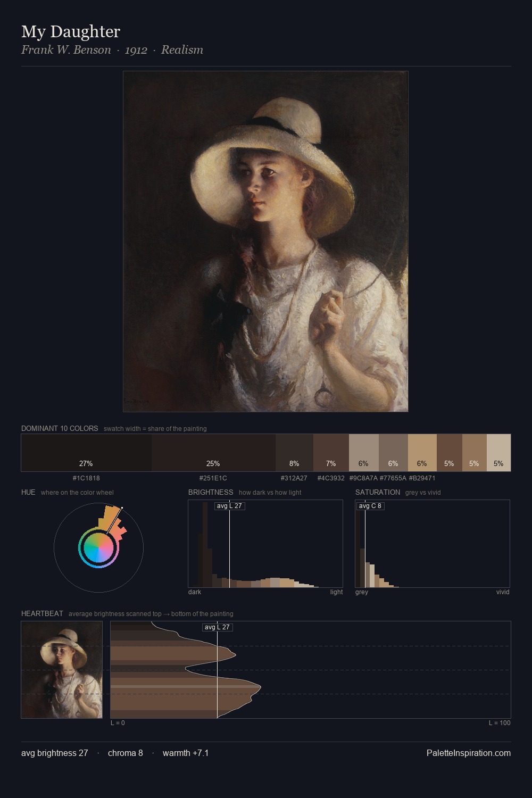This screenshot has width=532, height=798.
Task: Click the heartbeat brightness profile chart
Action: point(311,670)
